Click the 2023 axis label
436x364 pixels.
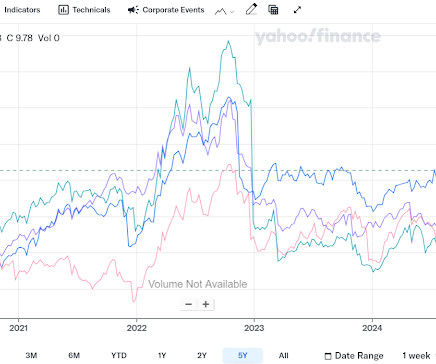[254, 328]
